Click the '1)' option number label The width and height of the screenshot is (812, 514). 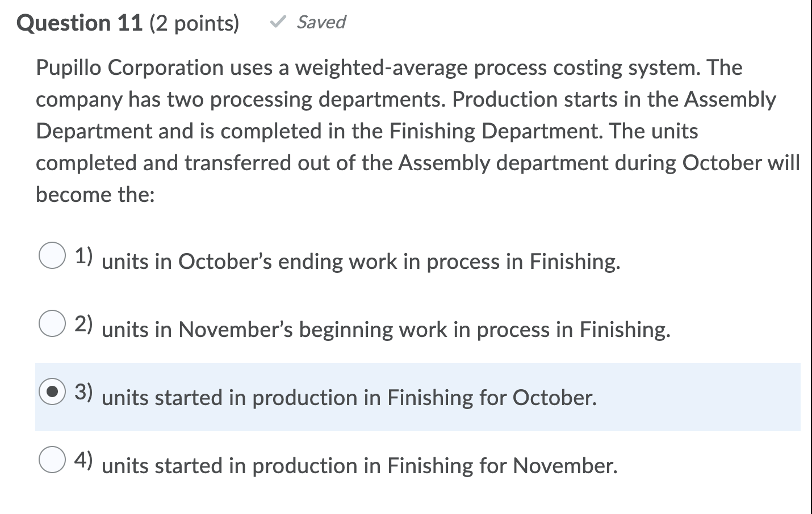(x=84, y=255)
